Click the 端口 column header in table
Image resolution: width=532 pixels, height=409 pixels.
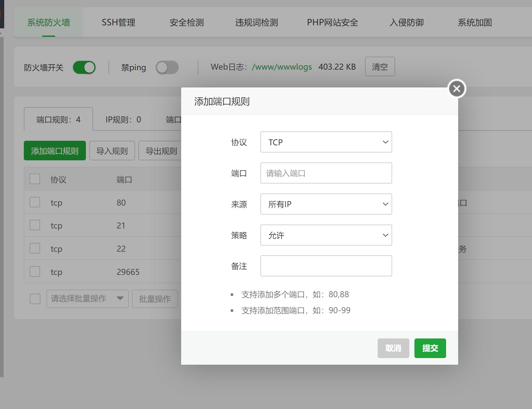coord(124,180)
